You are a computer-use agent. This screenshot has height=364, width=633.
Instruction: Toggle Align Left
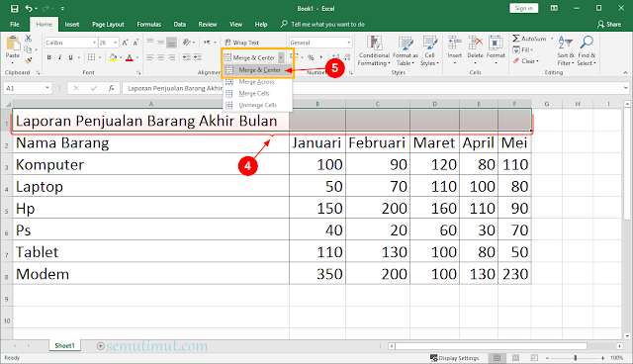coord(150,57)
